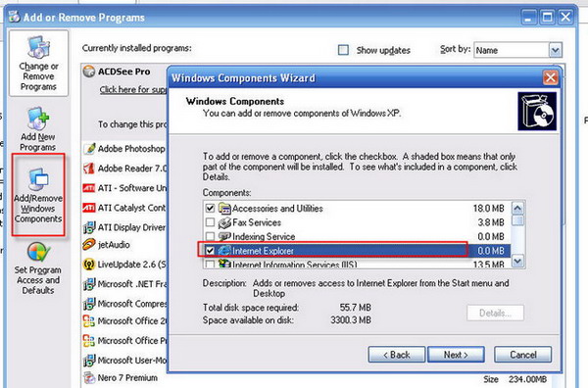The height and width of the screenshot is (388, 588).
Task: Open Add/Remove Windows Components icon
Action: tap(38, 179)
